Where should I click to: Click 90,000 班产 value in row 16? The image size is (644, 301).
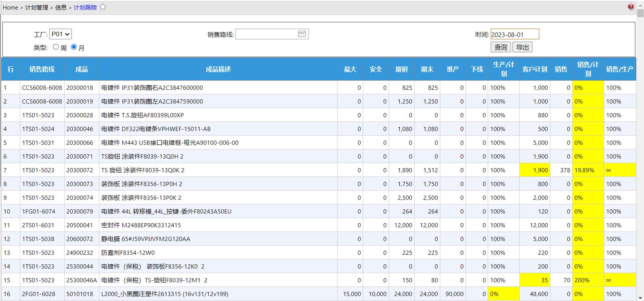(454, 294)
